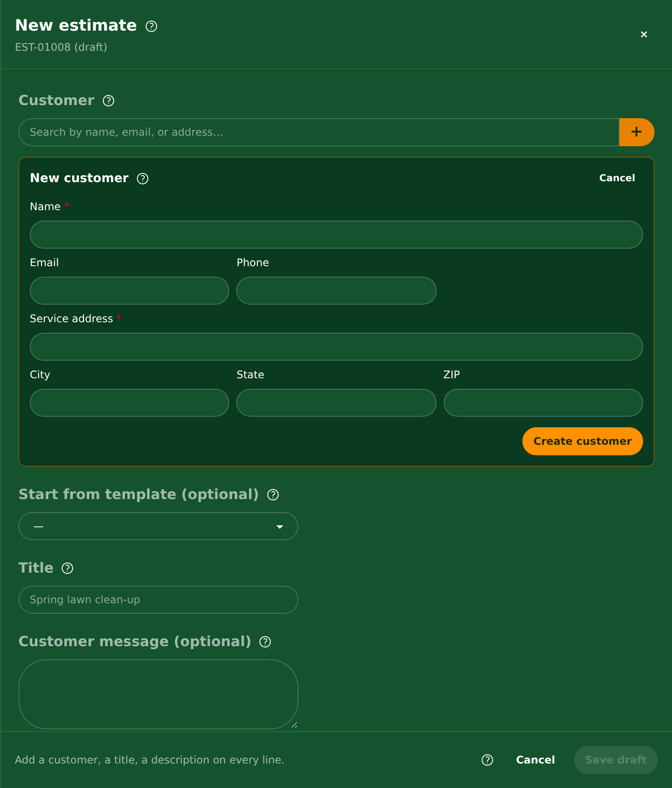Viewport: 672px width, 788px height.
Task: Show help for Start from template
Action: (273, 495)
